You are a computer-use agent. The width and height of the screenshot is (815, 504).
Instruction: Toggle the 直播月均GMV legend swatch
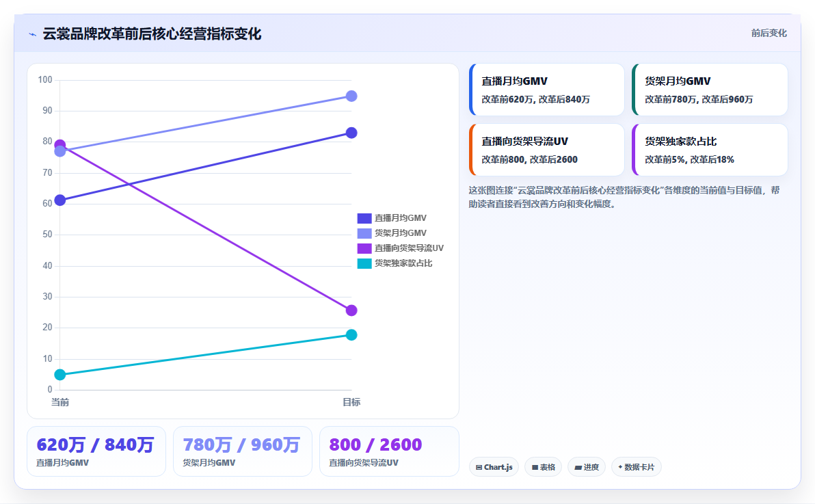(364, 218)
